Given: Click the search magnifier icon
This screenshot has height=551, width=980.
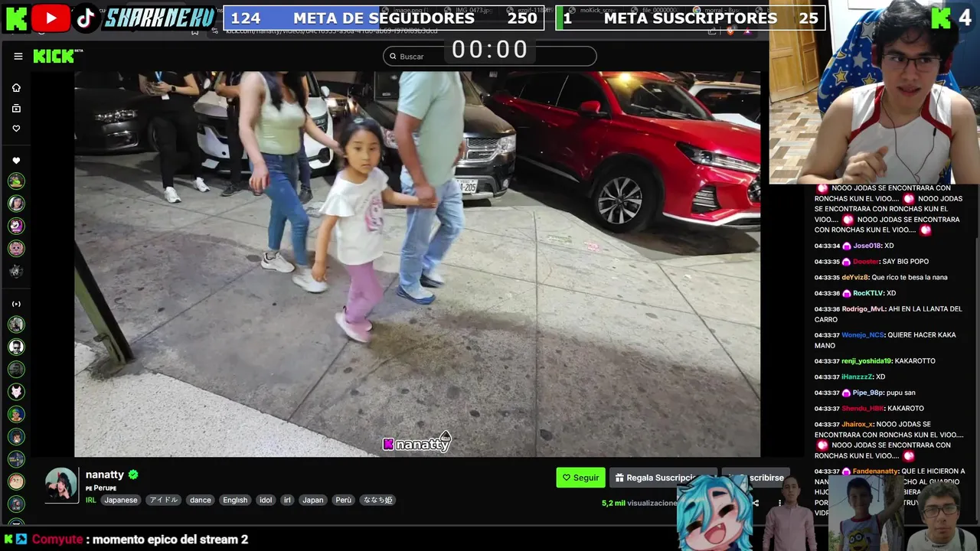Looking at the screenshot, I should tap(393, 56).
